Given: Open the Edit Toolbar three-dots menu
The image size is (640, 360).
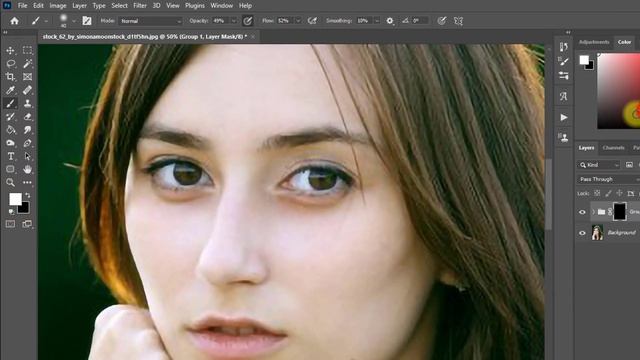Looking at the screenshot, I should click(x=27, y=182).
